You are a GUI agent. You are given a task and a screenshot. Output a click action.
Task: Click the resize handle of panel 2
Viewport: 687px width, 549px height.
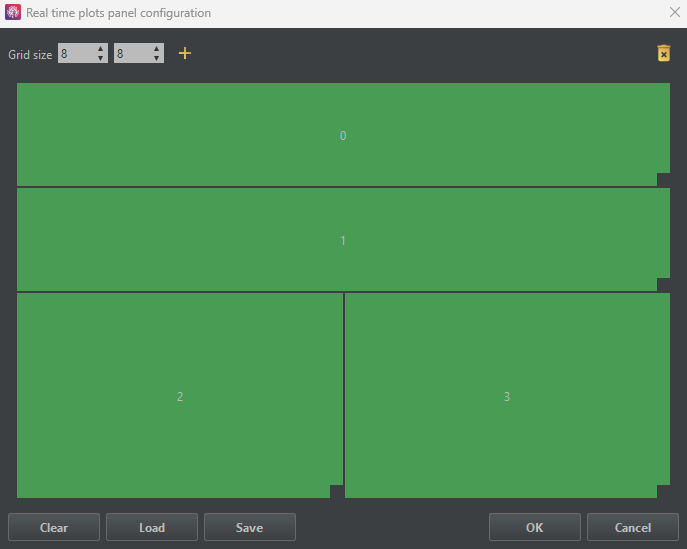coord(337,491)
